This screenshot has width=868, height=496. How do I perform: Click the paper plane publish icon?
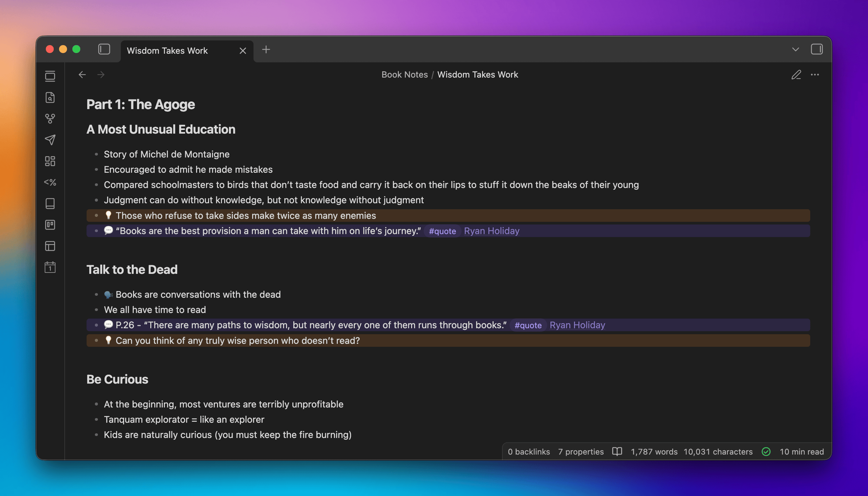(x=50, y=140)
